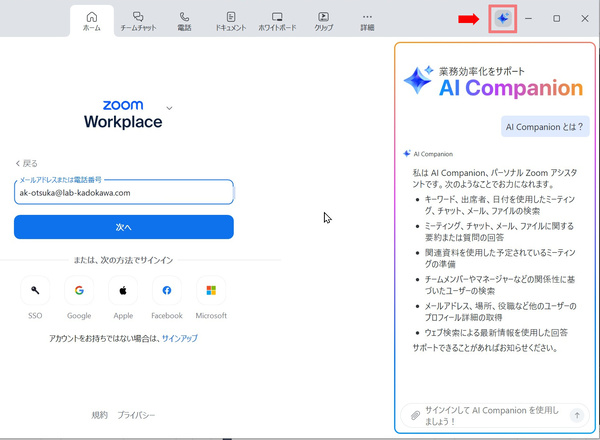Click the attachment paperclip icon
Screen dimensions: 600x440
coord(415,415)
